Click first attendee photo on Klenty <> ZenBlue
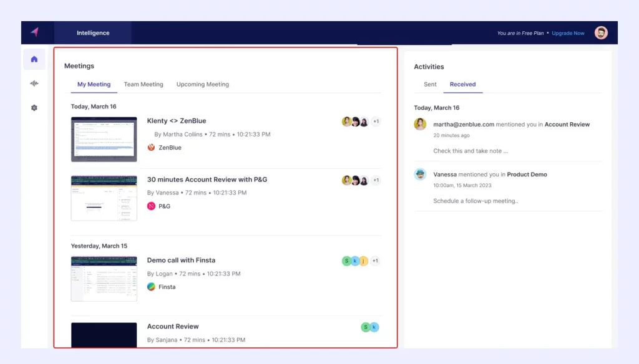Image resolution: width=639 pixels, height=364 pixels. pos(346,122)
